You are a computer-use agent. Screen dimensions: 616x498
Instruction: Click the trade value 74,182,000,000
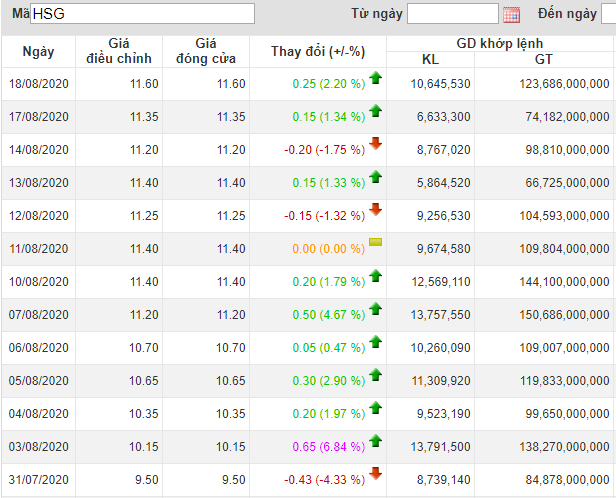coord(568,117)
